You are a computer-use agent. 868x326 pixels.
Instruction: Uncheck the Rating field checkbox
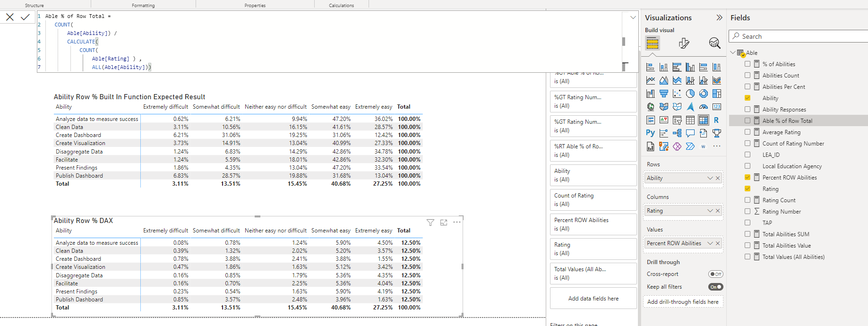point(748,189)
